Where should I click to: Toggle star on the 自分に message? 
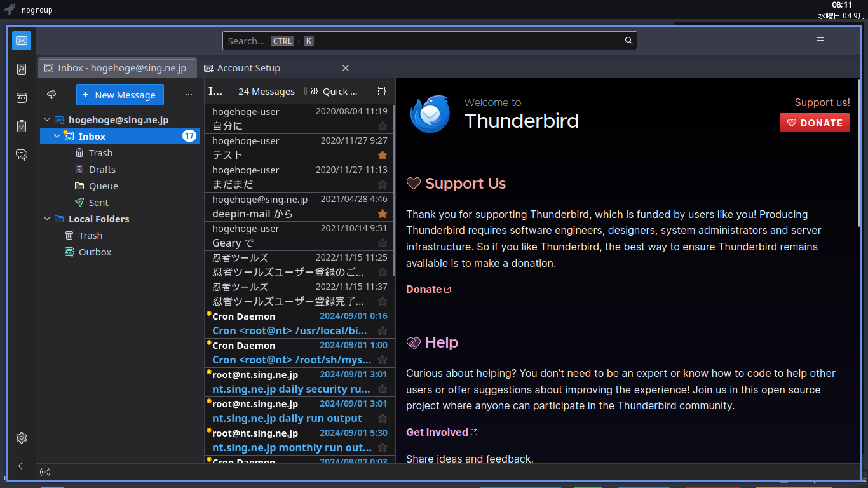[383, 126]
